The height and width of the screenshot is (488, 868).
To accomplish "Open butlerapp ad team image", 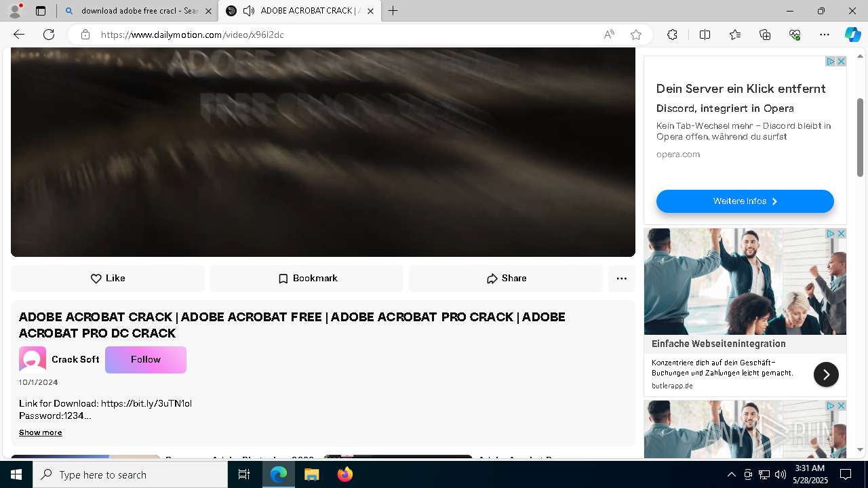I will (745, 281).
